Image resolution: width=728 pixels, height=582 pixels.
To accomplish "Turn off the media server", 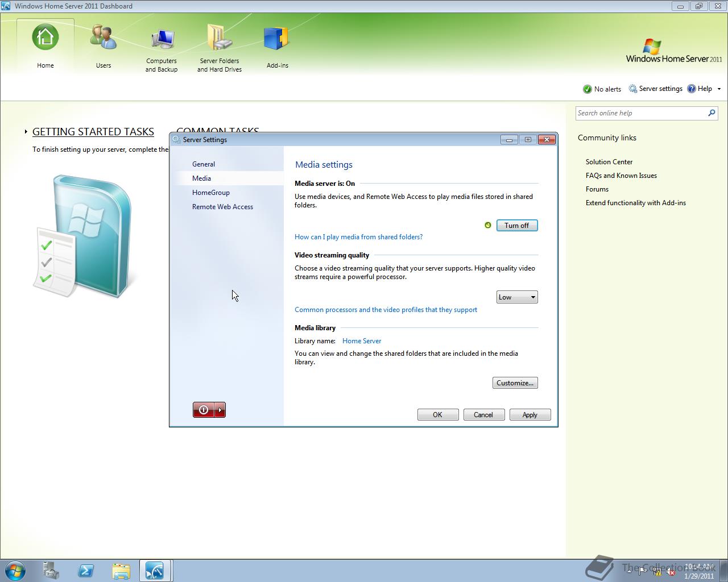I will [517, 226].
